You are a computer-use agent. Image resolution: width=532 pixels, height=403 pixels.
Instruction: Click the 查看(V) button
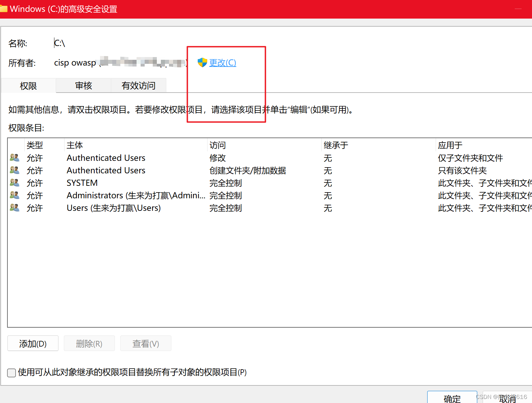pos(146,344)
